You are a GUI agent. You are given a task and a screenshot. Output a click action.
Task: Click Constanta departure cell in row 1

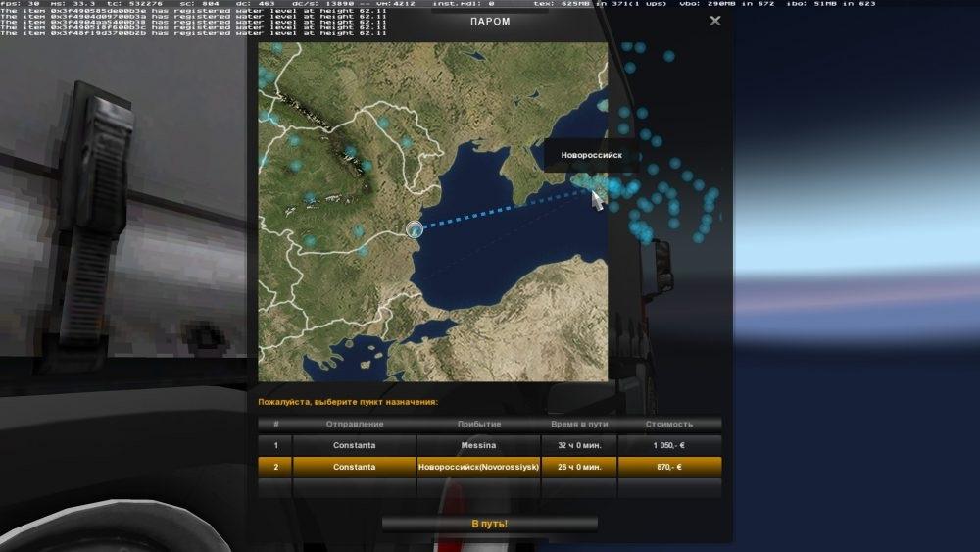355,445
